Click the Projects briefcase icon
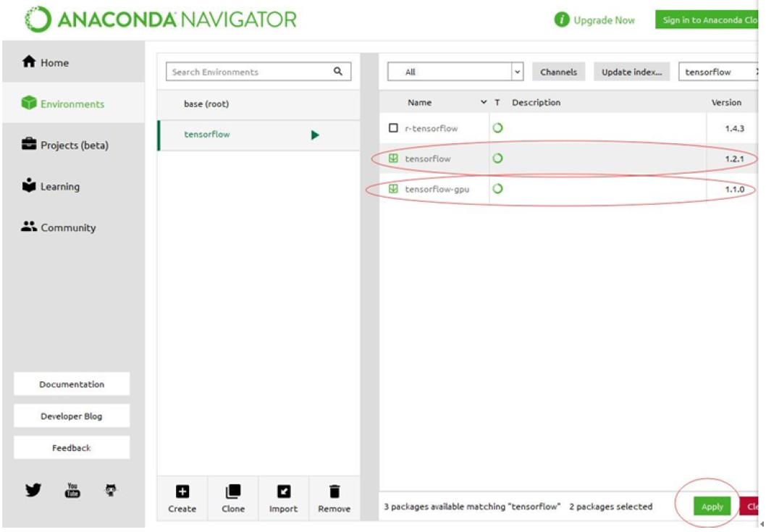The width and height of the screenshot is (766, 532). [x=29, y=144]
